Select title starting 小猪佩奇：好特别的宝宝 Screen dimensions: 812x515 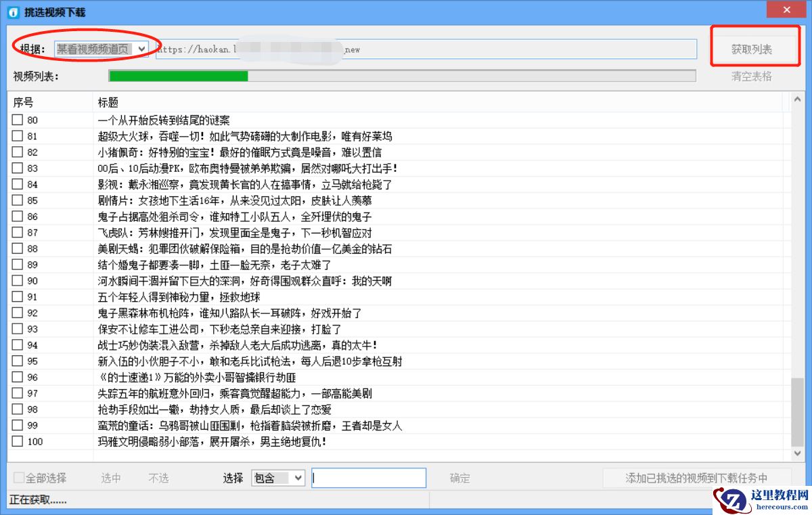[240, 152]
